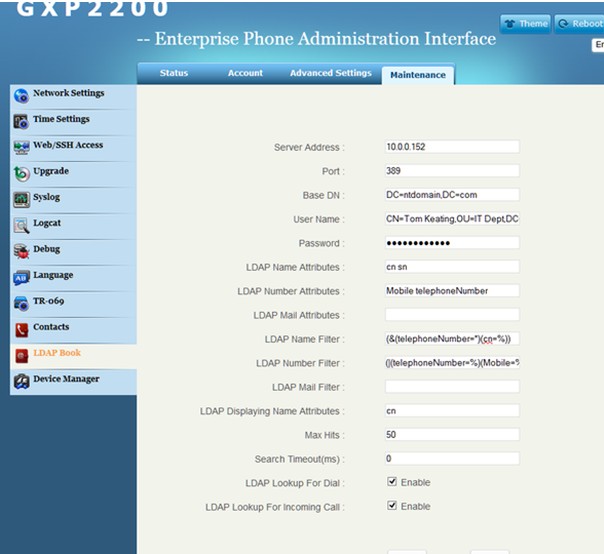
Task: Select the Maintenance tab
Action: point(418,75)
